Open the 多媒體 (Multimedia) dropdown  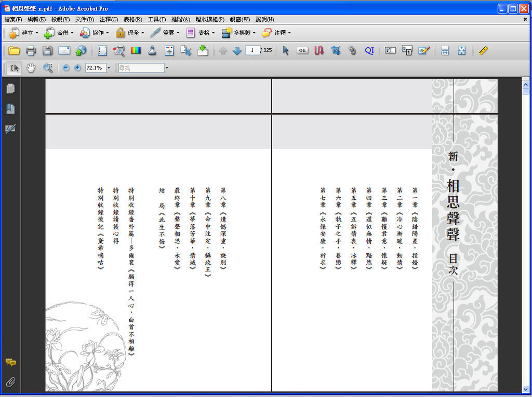[238, 33]
